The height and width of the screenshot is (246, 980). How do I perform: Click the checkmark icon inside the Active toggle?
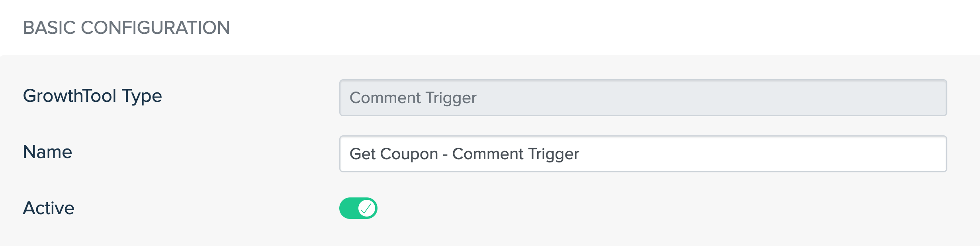pos(366,208)
